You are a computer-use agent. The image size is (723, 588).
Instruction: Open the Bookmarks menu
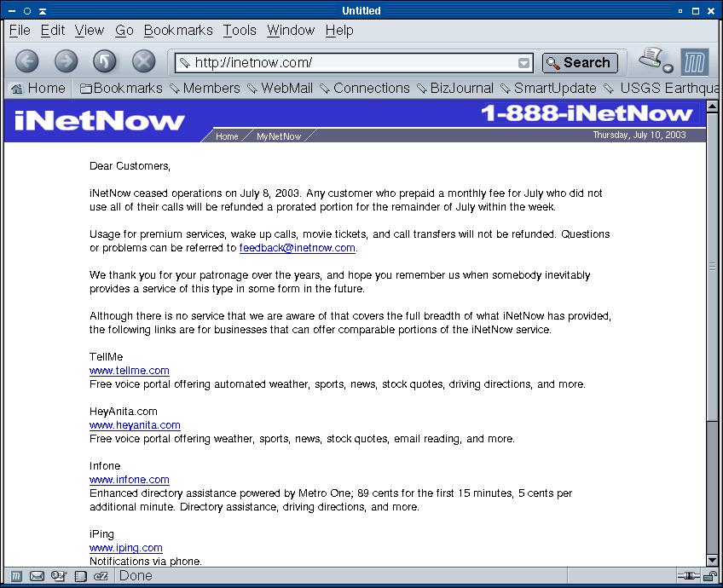coord(178,31)
